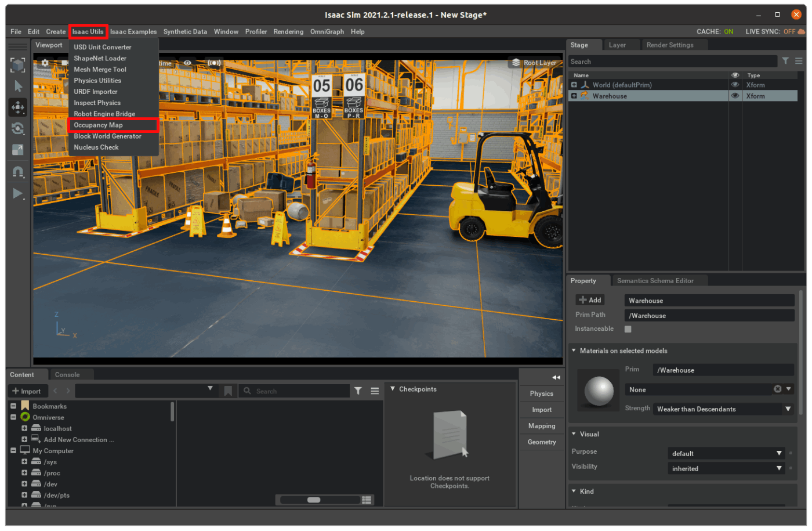Click the Add button in Property
Viewport: 812px width, 531px height.
coord(590,300)
